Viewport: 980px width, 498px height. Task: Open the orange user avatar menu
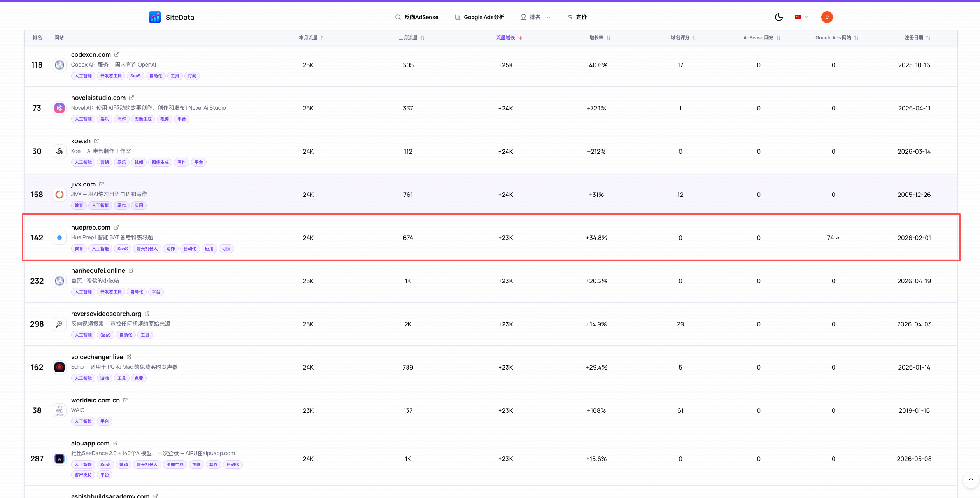pyautogui.click(x=827, y=17)
